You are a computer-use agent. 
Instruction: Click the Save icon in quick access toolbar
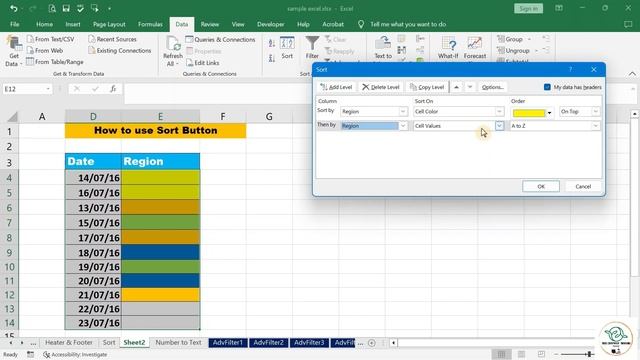[66, 8]
